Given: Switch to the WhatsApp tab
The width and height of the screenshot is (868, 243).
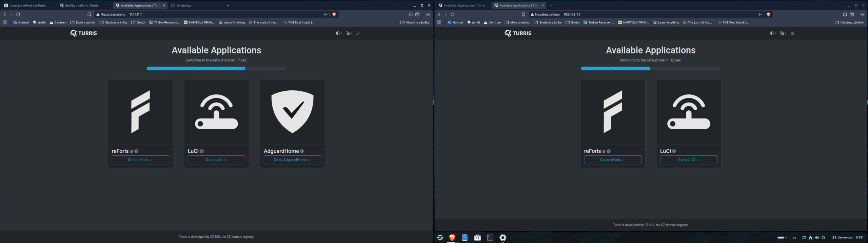Looking at the screenshot, I should pos(196,5).
